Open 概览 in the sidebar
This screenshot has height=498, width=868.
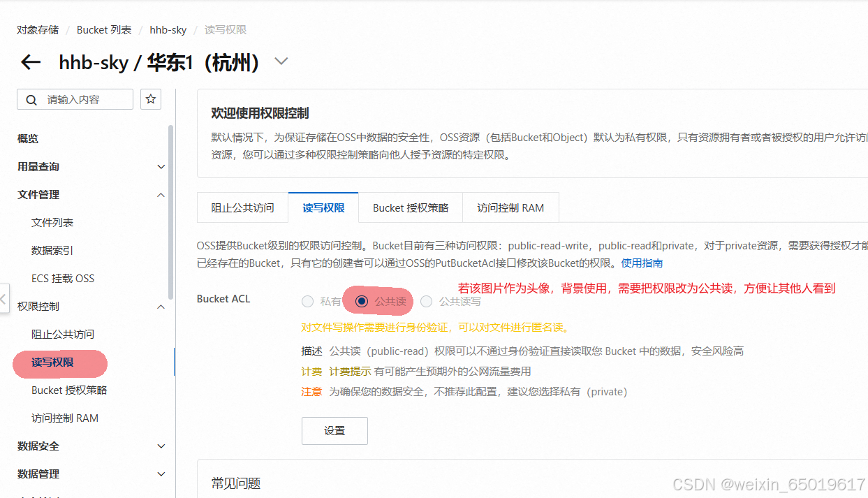[x=27, y=138]
